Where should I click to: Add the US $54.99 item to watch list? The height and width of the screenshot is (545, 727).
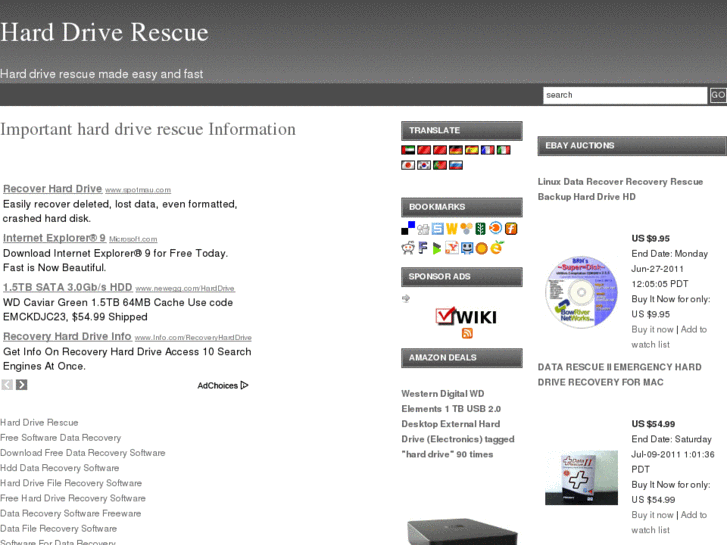(x=669, y=522)
